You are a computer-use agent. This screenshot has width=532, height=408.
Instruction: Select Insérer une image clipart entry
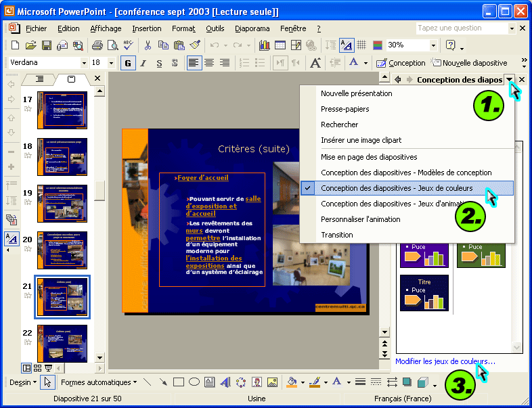tap(407, 140)
